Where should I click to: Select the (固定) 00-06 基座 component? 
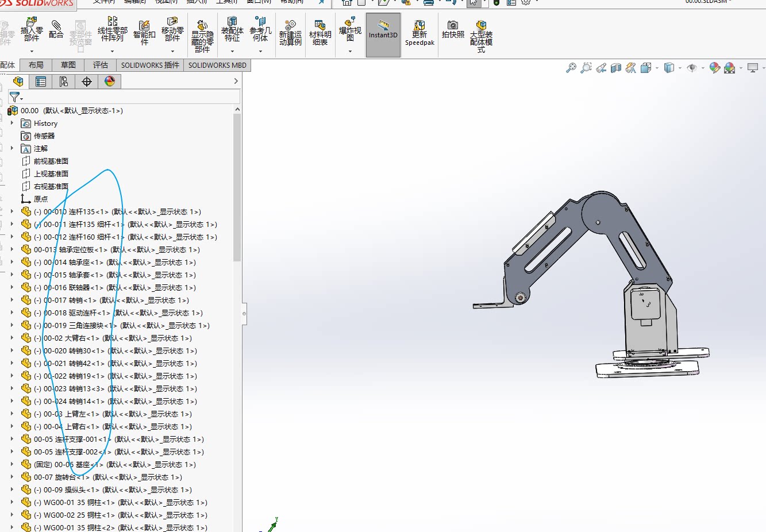tap(114, 464)
